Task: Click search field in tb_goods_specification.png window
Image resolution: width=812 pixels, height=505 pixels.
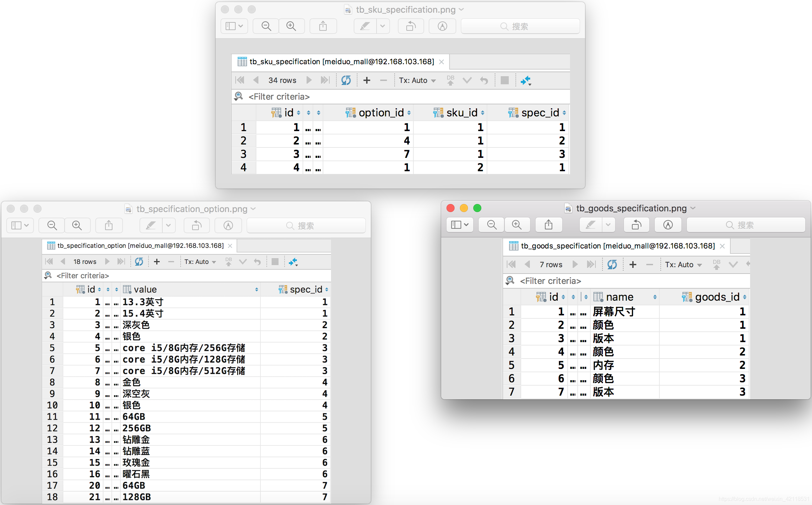Action: pos(746,225)
